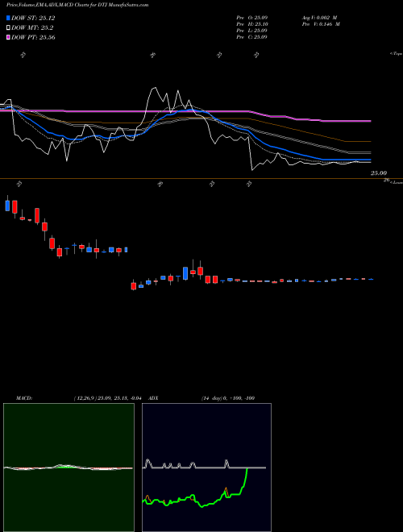This screenshot has width=403, height=532.
Task: Click the '<Tops' marker label
Action: tap(396, 54)
